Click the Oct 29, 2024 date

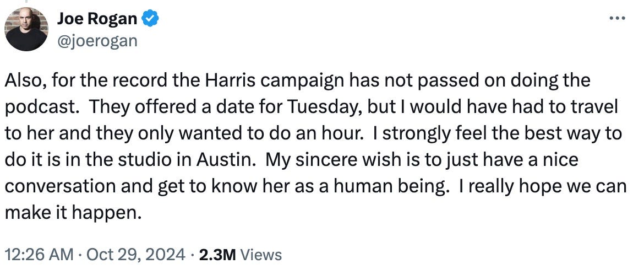pyautogui.click(x=136, y=255)
